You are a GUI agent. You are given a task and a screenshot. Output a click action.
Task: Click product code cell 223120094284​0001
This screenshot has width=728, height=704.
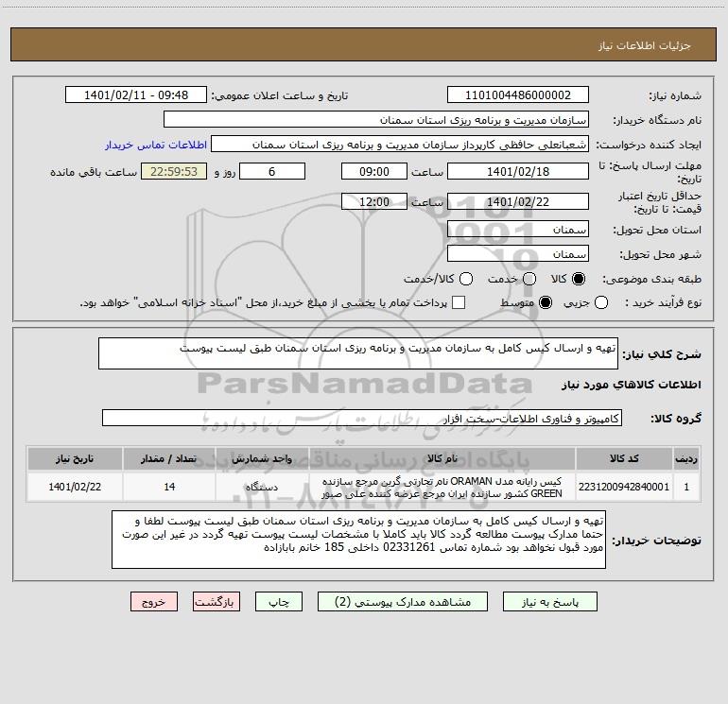point(624,487)
